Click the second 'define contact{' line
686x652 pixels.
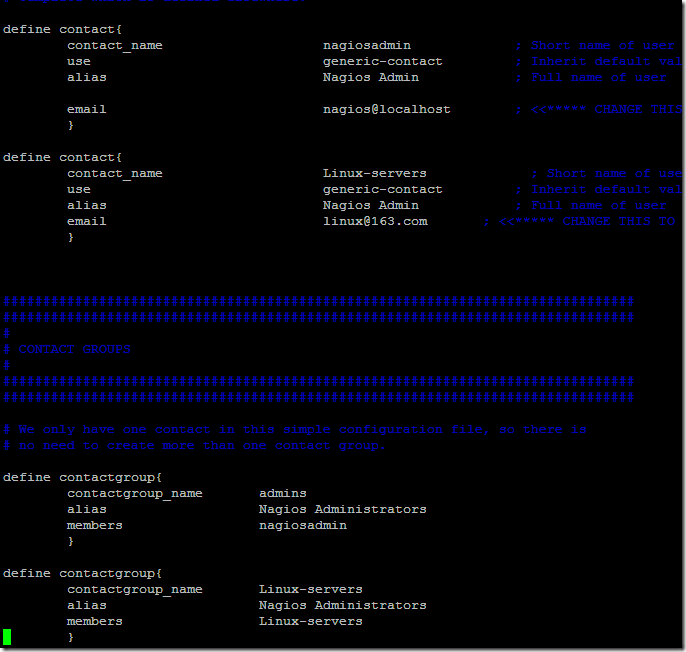point(63,158)
